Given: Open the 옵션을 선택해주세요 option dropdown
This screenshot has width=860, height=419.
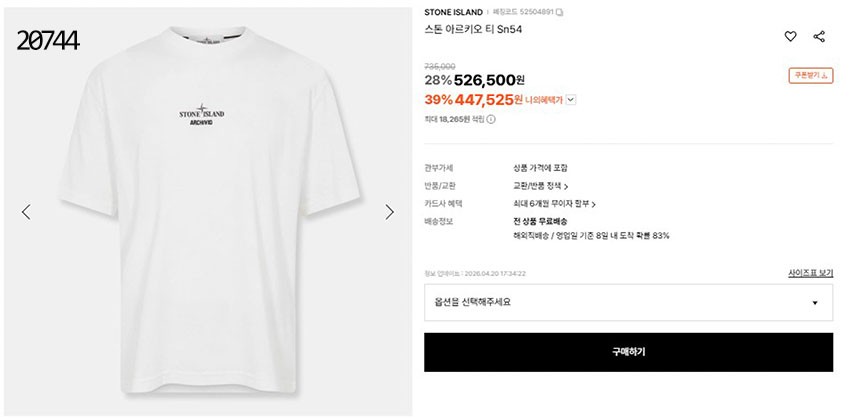Looking at the screenshot, I should point(628,302).
